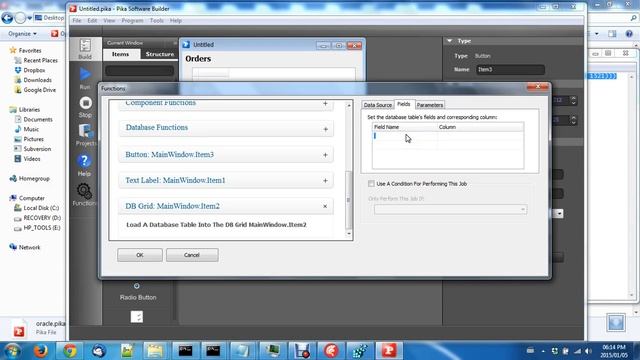The height and width of the screenshot is (360, 640).
Task: Switch to Structure tab
Action: [x=160, y=54]
